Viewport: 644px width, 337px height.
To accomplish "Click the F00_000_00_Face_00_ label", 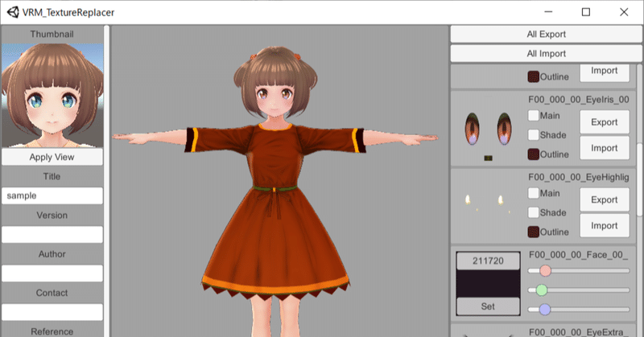I will [x=578, y=255].
